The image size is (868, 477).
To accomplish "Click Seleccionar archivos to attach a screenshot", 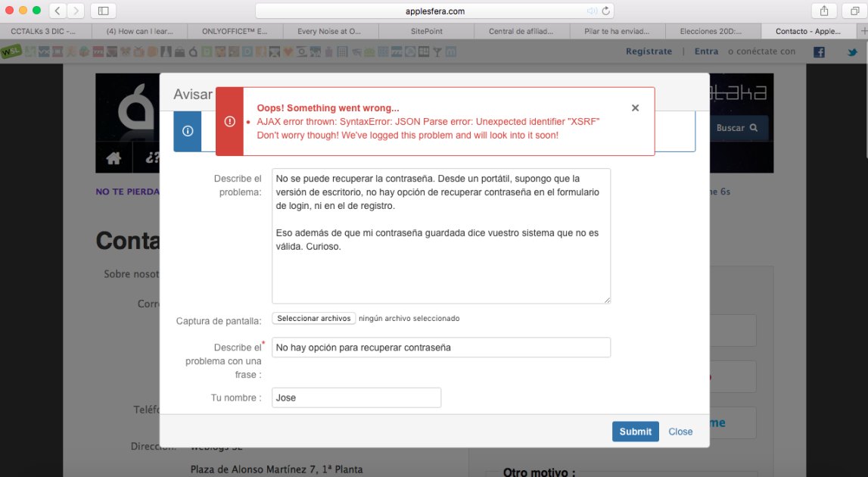I will pyautogui.click(x=313, y=318).
